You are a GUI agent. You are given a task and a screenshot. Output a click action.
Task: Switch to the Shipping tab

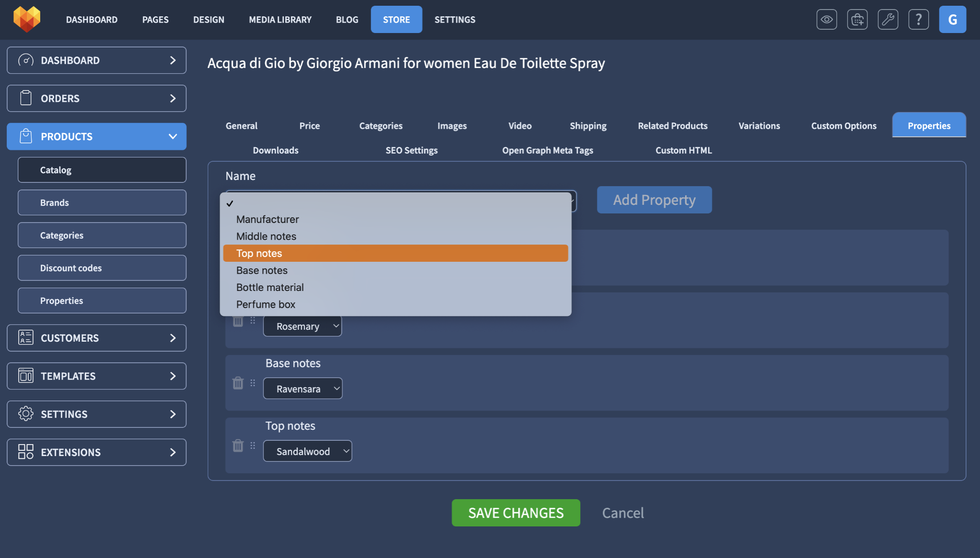coord(588,125)
